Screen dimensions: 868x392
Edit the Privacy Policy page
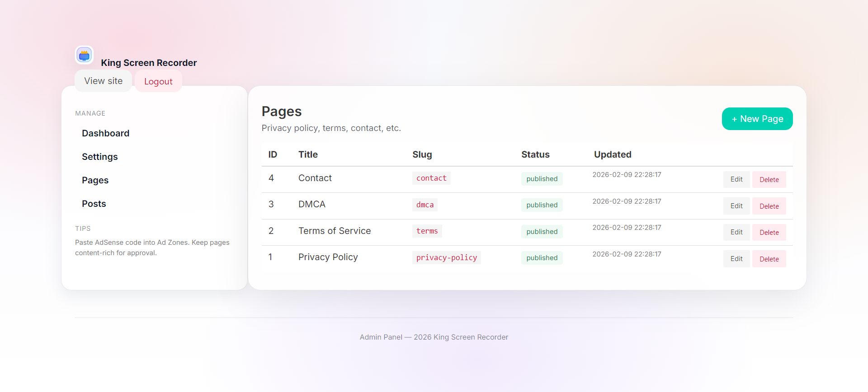(x=736, y=259)
